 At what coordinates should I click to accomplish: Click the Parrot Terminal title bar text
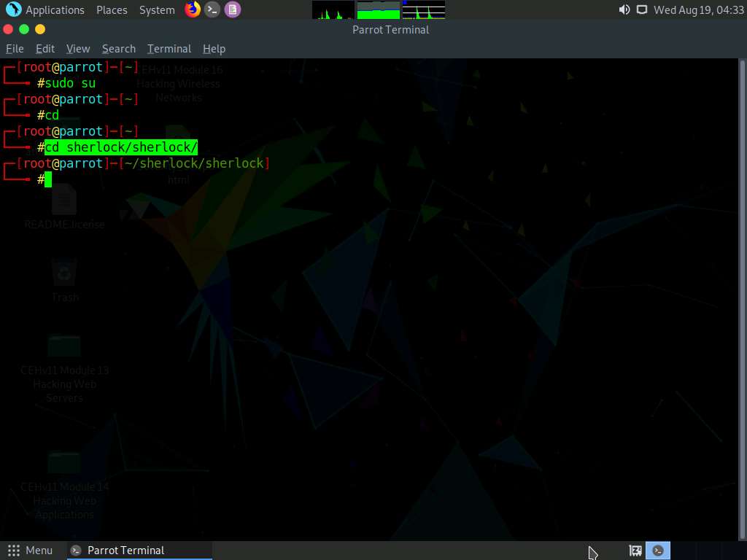point(391,29)
